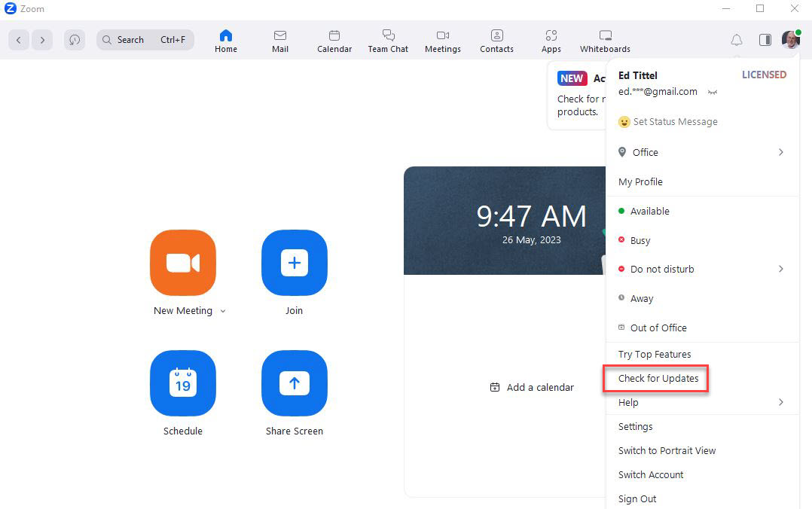Set status to Available

point(649,212)
